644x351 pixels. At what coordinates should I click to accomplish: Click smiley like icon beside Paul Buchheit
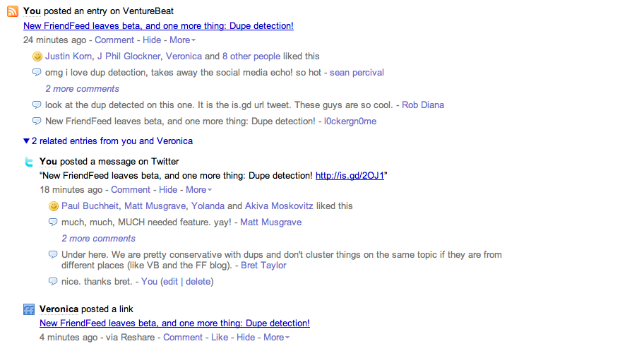tap(54, 206)
